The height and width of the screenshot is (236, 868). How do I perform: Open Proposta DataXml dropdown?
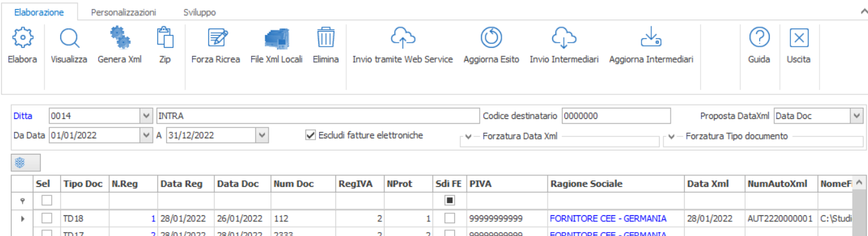point(857,116)
